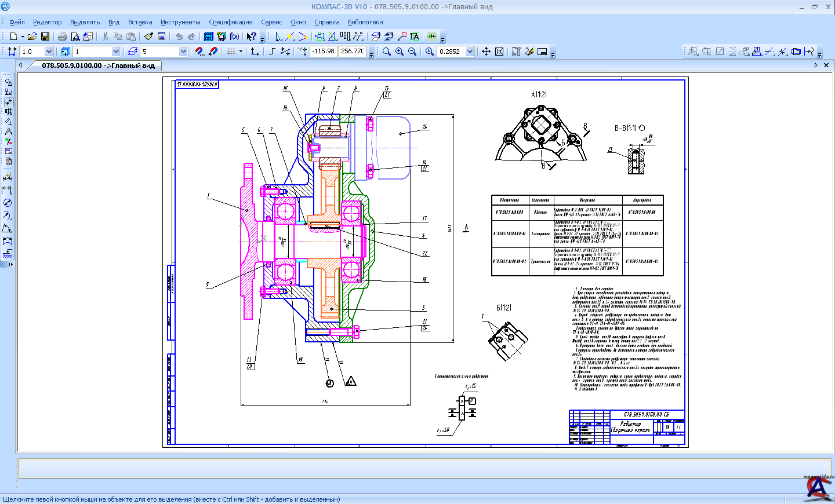Image resolution: width=835 pixels, height=504 pixels.
Task: Toggle the grid display button
Action: [x=231, y=52]
